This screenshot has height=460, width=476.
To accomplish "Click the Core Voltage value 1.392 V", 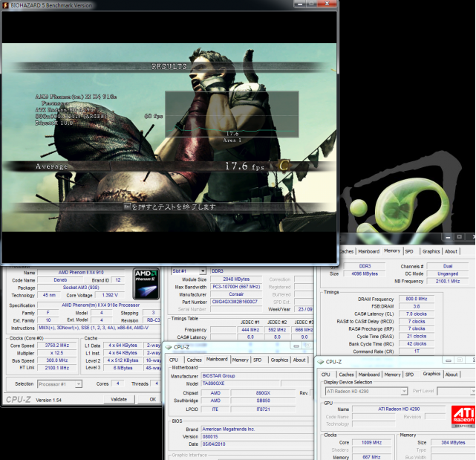I will [110, 295].
